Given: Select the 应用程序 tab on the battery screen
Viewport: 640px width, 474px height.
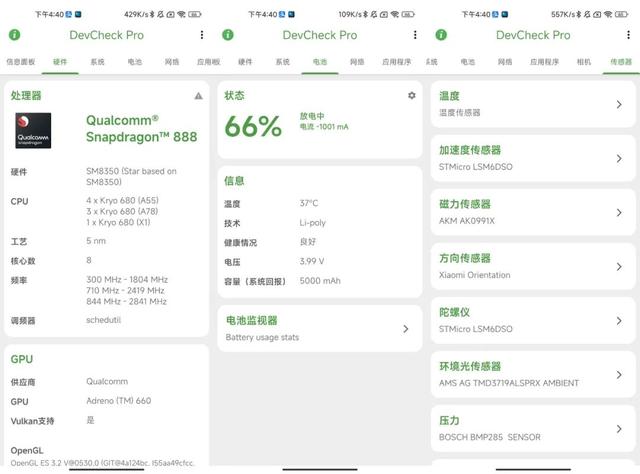Looking at the screenshot, I should (x=396, y=62).
